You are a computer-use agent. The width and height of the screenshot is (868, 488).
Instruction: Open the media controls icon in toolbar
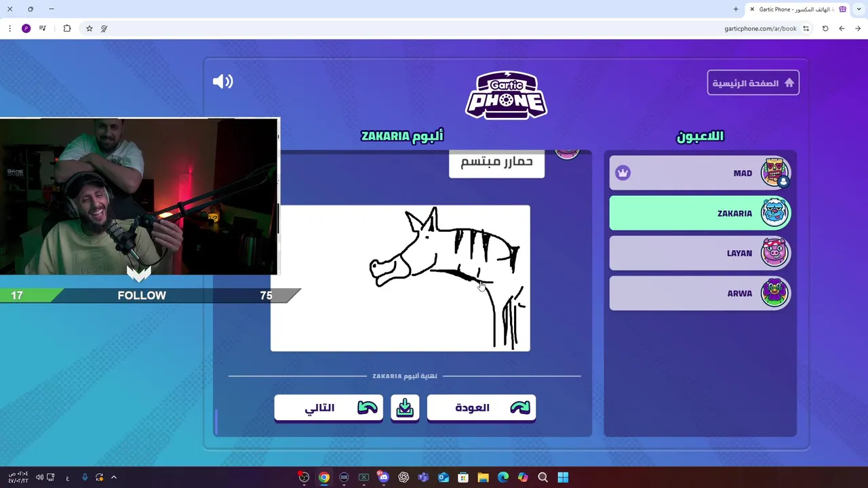(43, 28)
